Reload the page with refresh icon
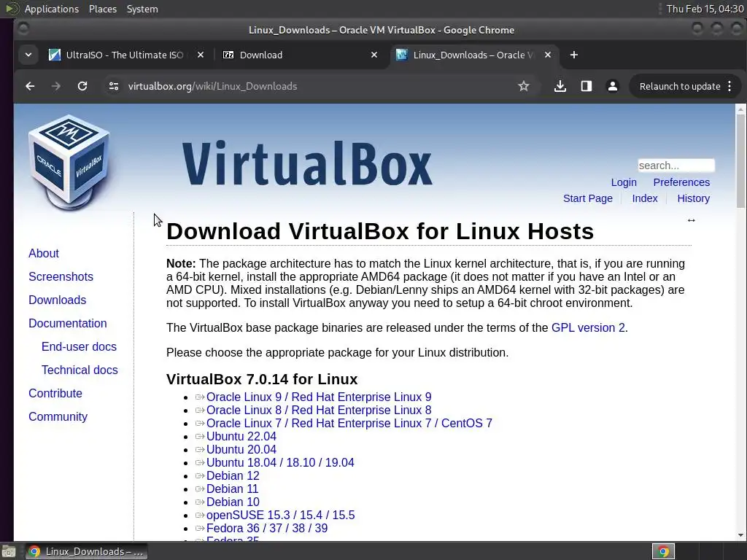 click(x=82, y=86)
